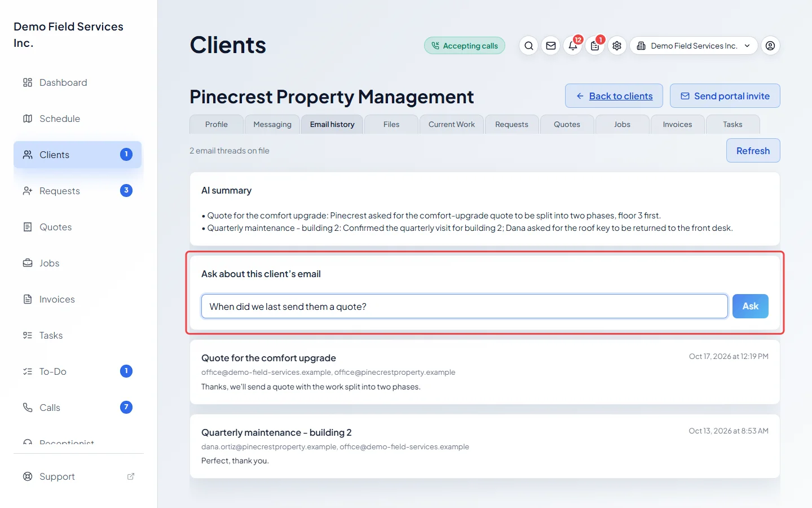Open Quotes in the sidebar
The width and height of the screenshot is (812, 508).
[x=78, y=227]
